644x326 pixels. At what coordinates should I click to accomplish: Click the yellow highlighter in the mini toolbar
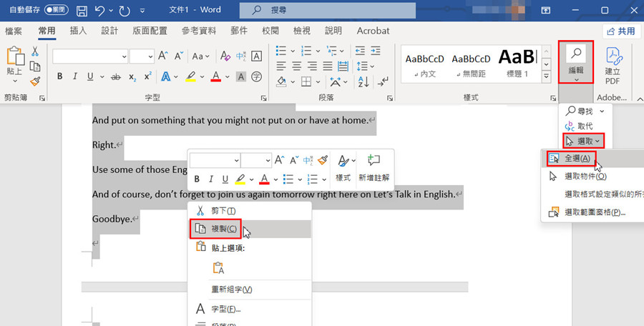[241, 179]
